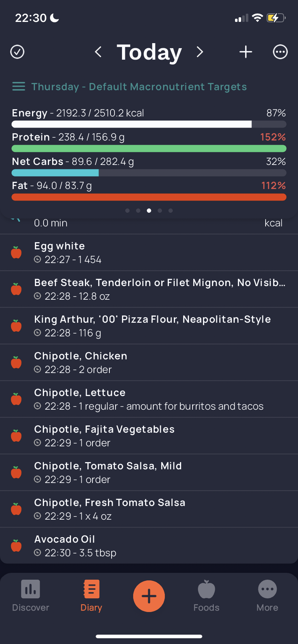This screenshot has width=298, height=644.
Task: Select the Diary tab
Action: coord(91,596)
